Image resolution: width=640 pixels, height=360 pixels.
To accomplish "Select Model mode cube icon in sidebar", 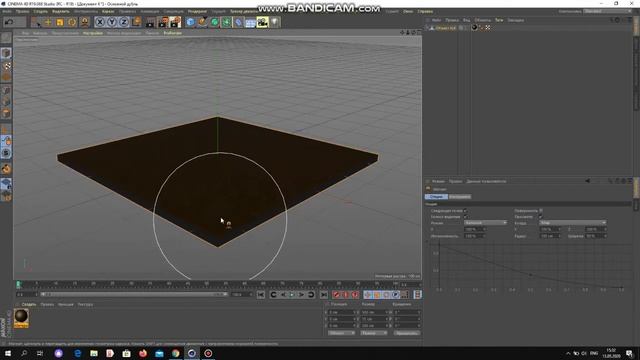I will click(6, 53).
